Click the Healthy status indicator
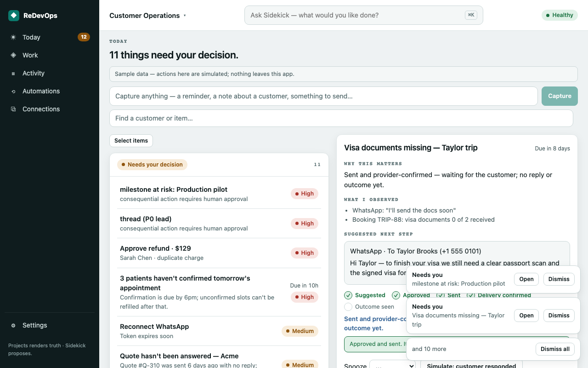Screen dimensions: 588x368 pos(560,15)
